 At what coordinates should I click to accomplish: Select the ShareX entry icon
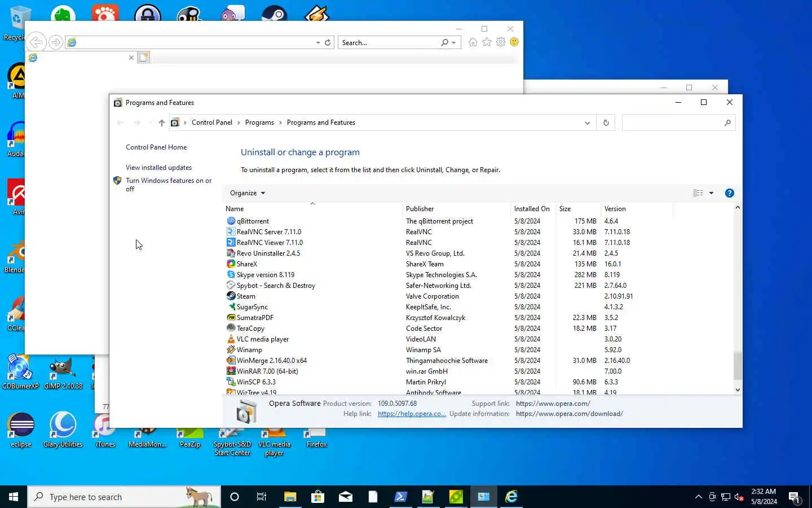pos(231,264)
